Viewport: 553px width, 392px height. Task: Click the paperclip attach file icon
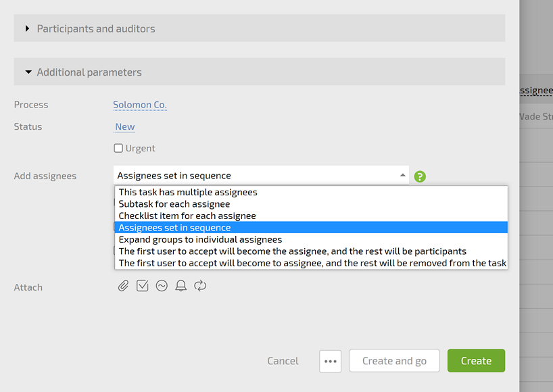123,286
